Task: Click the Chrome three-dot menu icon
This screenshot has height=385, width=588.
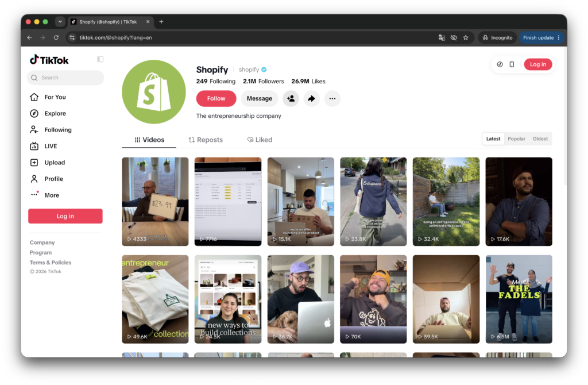Action: 559,37
